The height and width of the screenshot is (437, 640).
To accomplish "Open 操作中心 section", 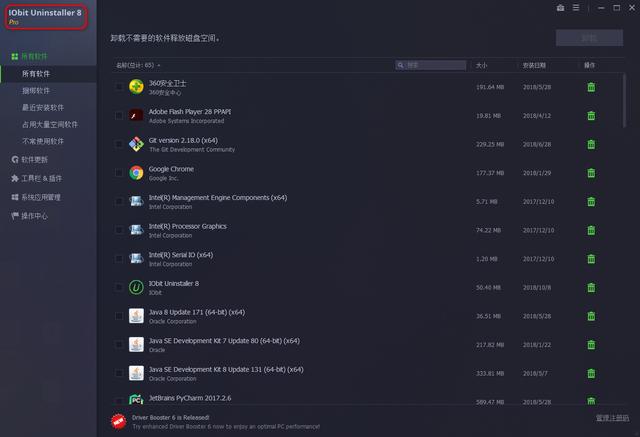I will [29, 216].
